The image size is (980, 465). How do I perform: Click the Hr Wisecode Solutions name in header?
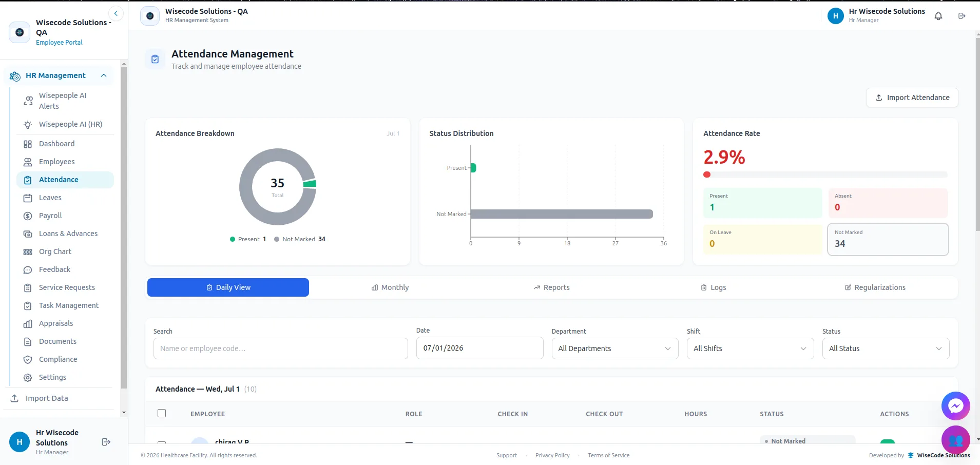pyautogui.click(x=887, y=11)
